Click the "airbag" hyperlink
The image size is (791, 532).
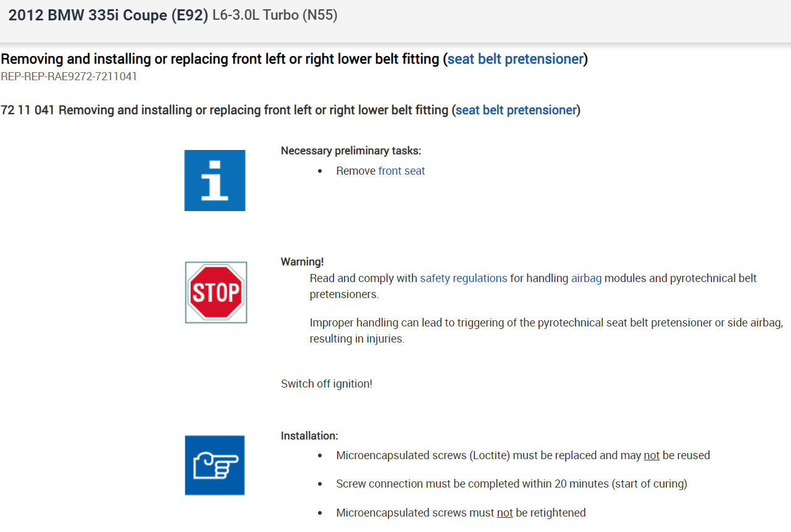click(586, 278)
